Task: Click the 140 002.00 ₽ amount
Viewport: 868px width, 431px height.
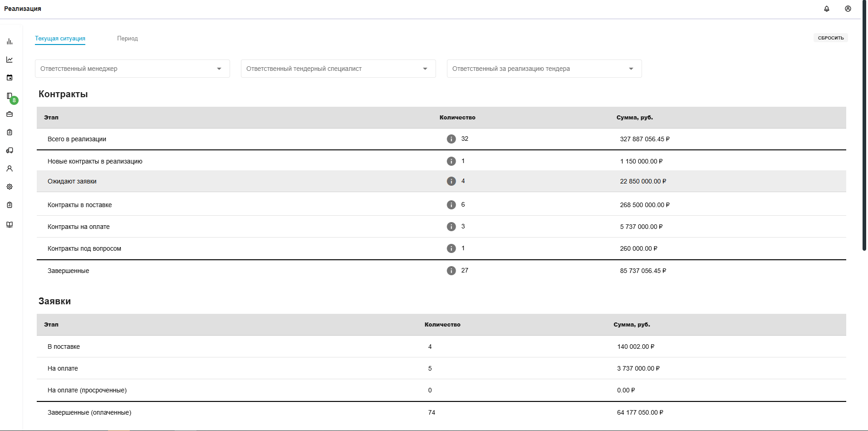Action: click(636, 347)
